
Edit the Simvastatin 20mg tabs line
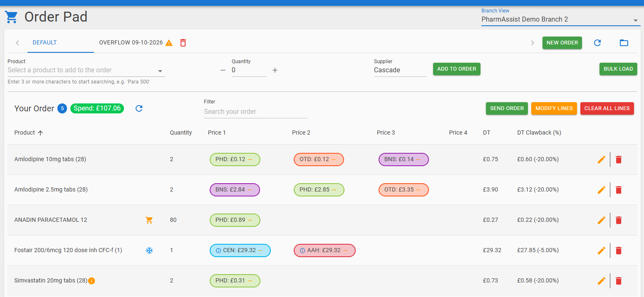(602, 281)
